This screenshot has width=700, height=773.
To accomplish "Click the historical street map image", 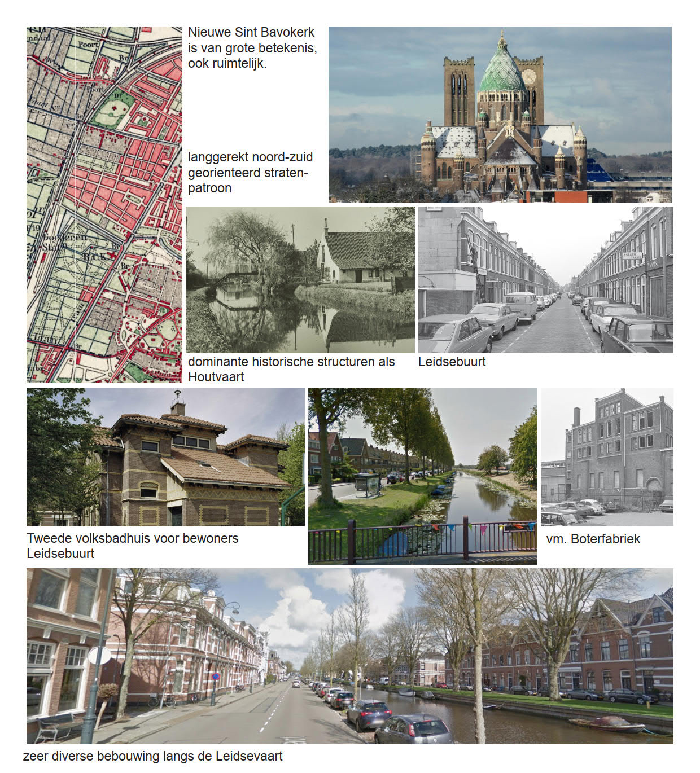I will click(104, 204).
